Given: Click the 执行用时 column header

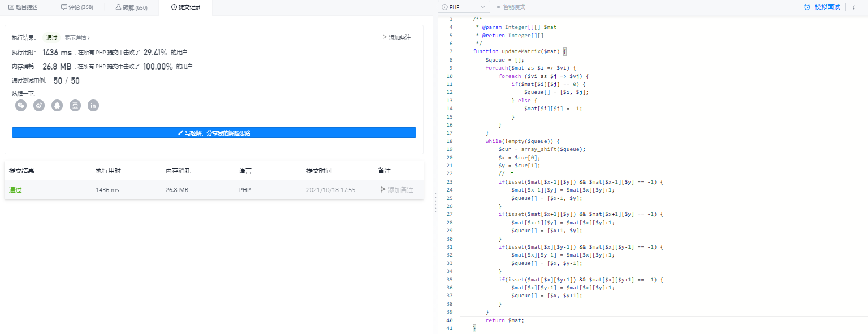Looking at the screenshot, I should [108, 171].
